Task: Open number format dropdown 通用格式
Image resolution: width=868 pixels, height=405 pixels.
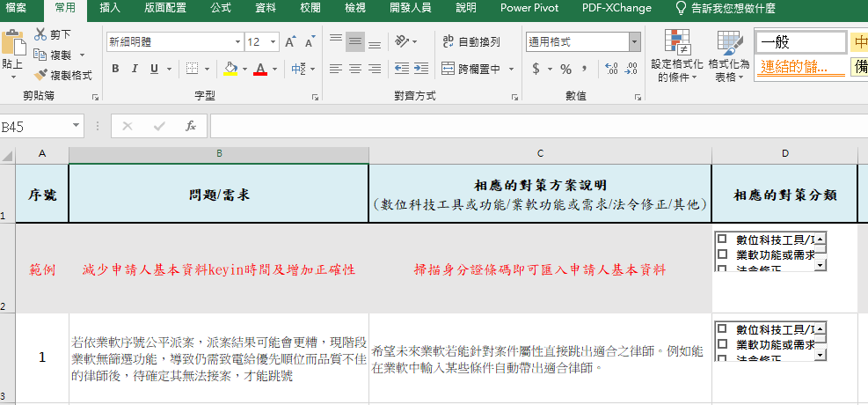Action: point(635,42)
